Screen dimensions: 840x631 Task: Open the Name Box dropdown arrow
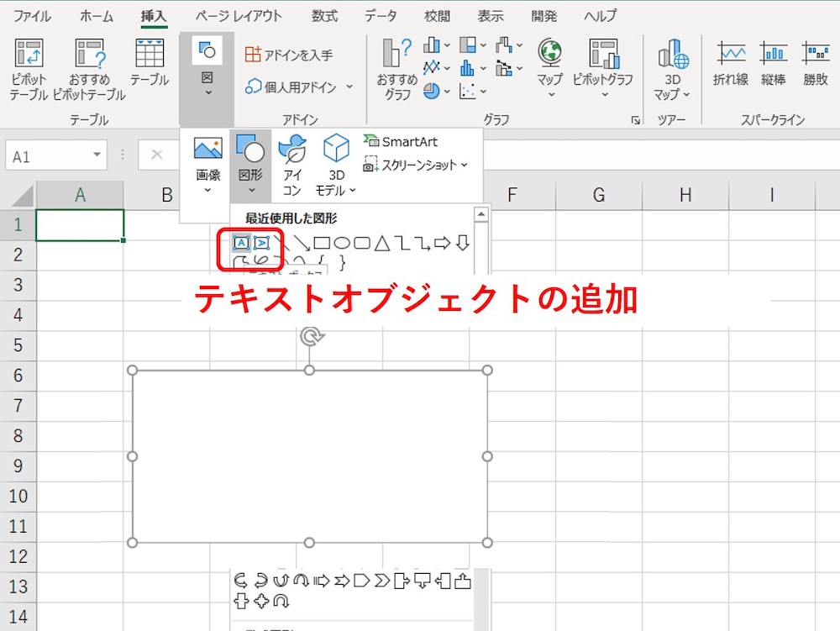97,155
